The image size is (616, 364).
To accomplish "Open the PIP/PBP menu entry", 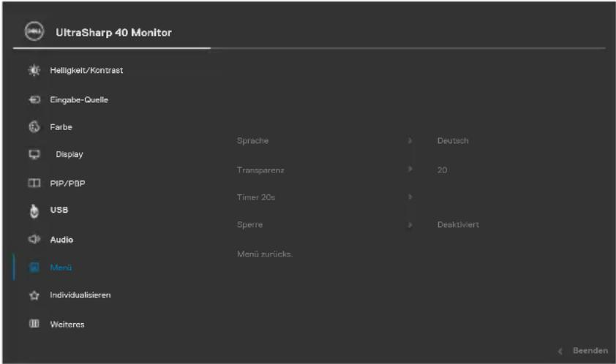I will (x=67, y=183).
